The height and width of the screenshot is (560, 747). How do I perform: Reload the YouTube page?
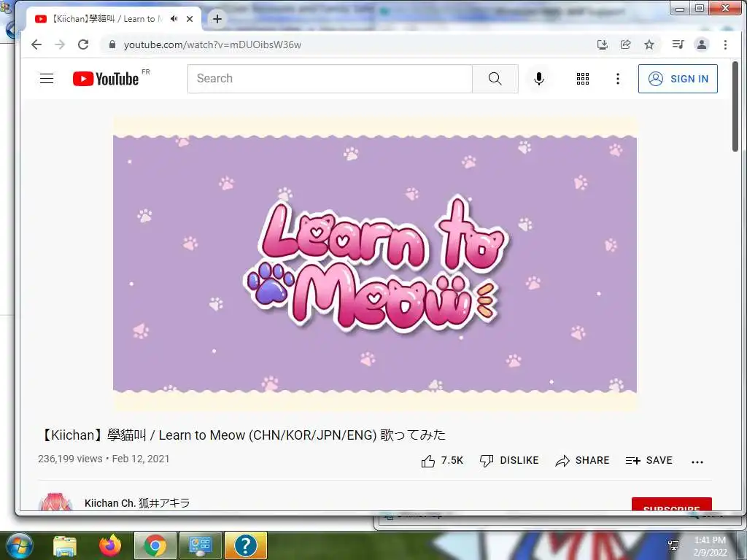click(x=83, y=44)
